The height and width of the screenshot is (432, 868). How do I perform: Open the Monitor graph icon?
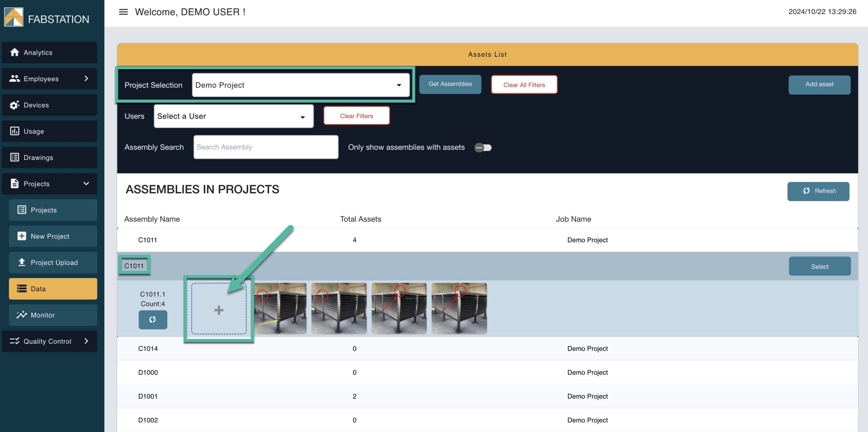coord(22,315)
